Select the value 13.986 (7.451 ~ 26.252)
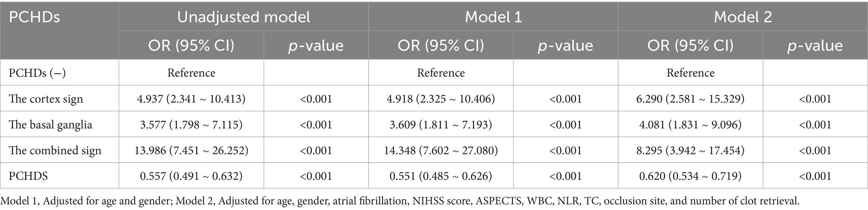868x210 pixels. point(191,150)
